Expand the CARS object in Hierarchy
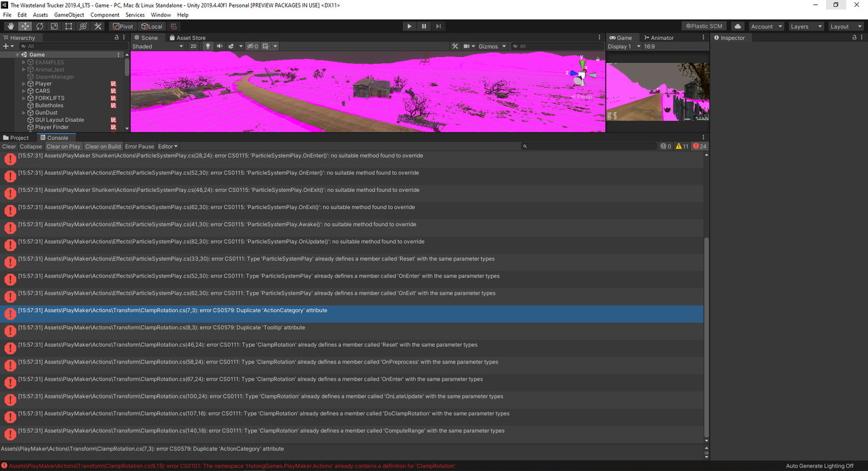 point(24,91)
